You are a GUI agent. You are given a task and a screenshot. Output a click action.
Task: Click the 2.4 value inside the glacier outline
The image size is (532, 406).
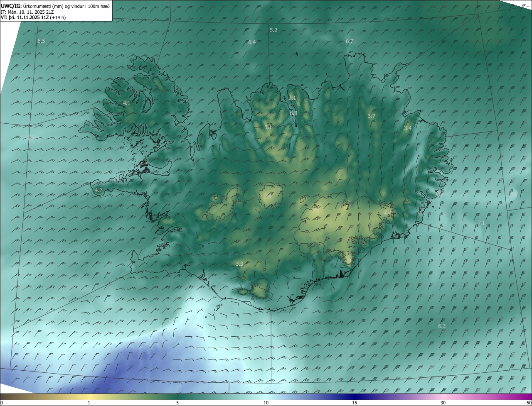click(268, 196)
